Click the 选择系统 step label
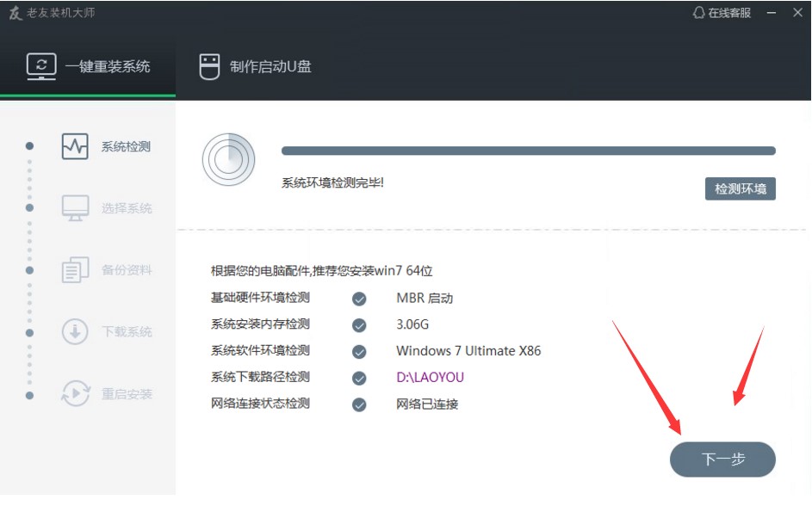The image size is (812, 512). [x=127, y=208]
